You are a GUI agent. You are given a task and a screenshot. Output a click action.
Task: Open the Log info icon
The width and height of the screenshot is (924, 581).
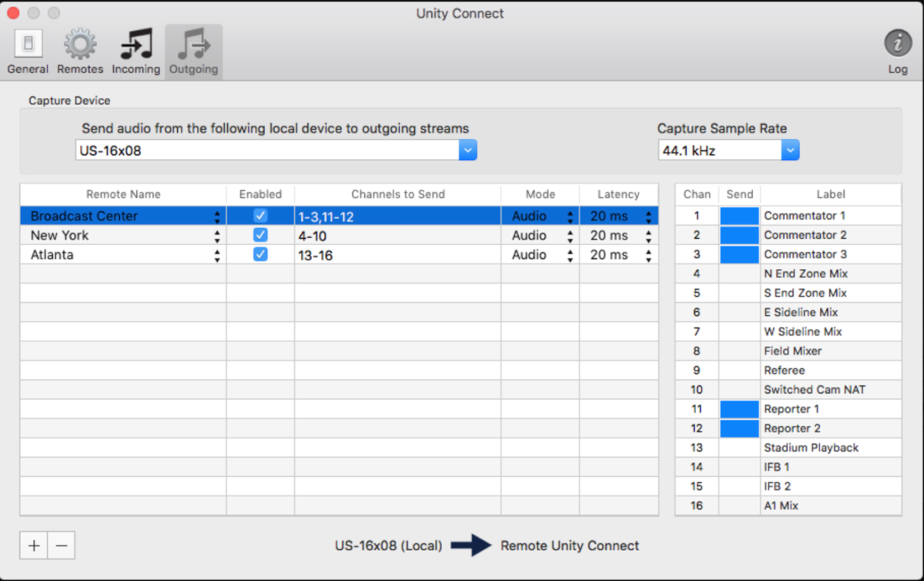coord(898,52)
